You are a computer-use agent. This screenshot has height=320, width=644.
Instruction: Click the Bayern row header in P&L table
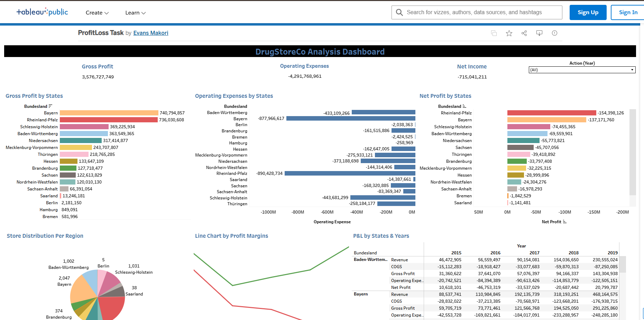coord(361,294)
